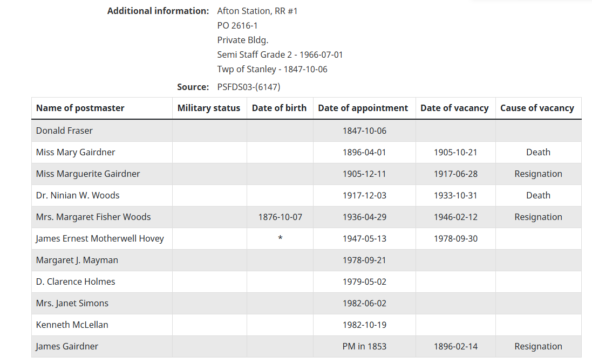Click the "Cause of vacancy" column header

(x=537, y=108)
